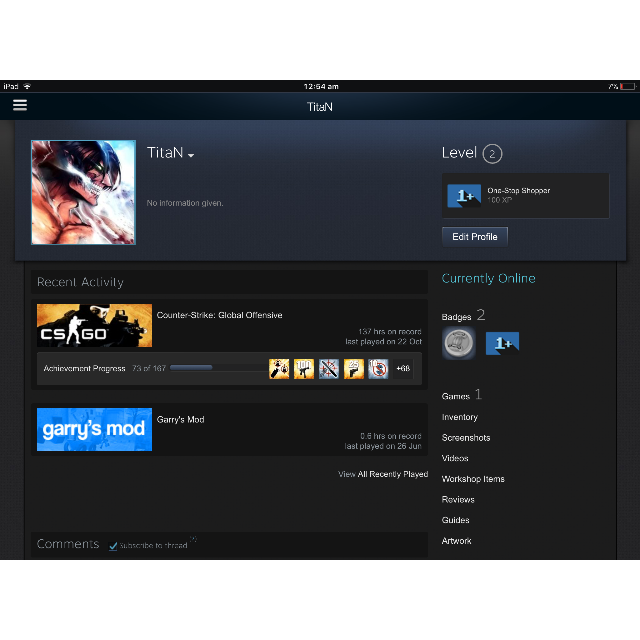Open the Workshop Items link
640x640 pixels.
coord(473,479)
